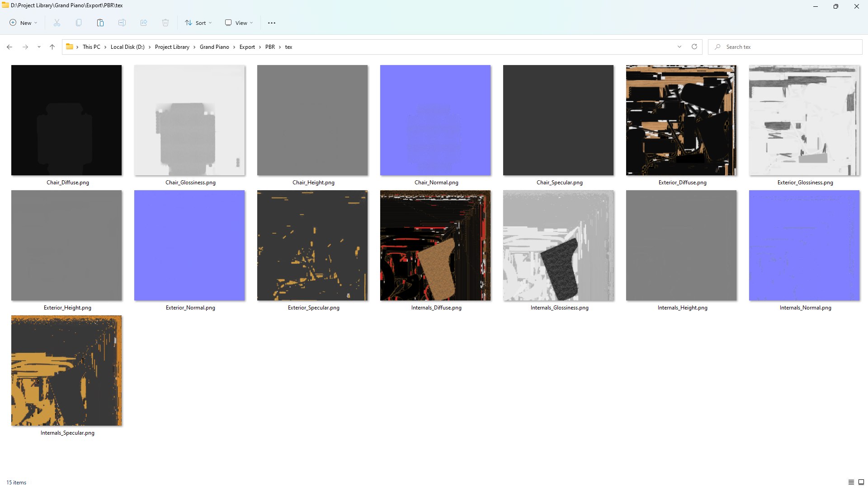Image resolution: width=868 pixels, height=488 pixels.
Task: Click the Internals_Normal.png file name
Action: click(805, 308)
